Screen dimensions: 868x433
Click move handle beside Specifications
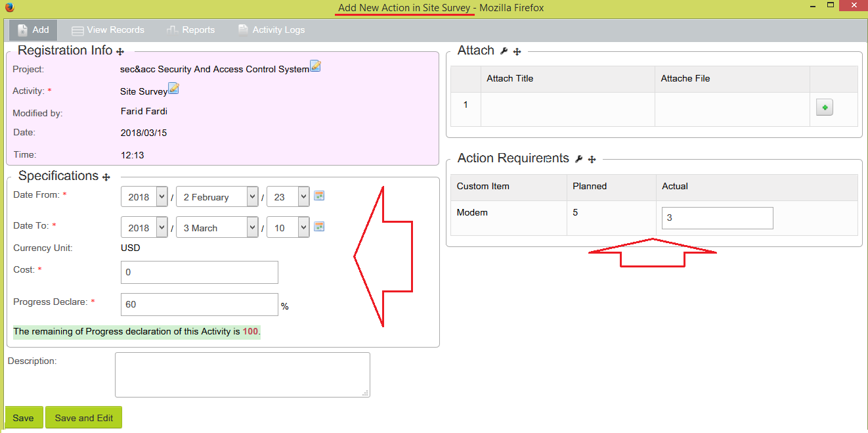click(106, 177)
